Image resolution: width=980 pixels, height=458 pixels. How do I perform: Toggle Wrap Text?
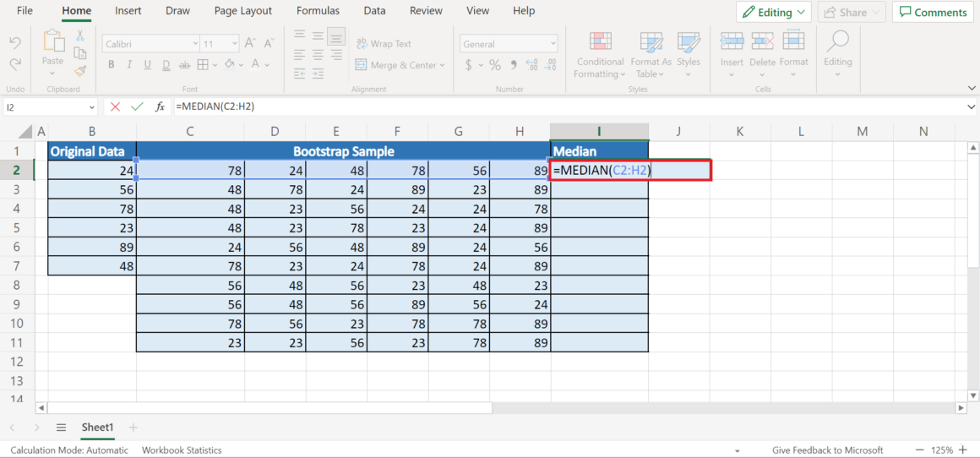[x=384, y=44]
